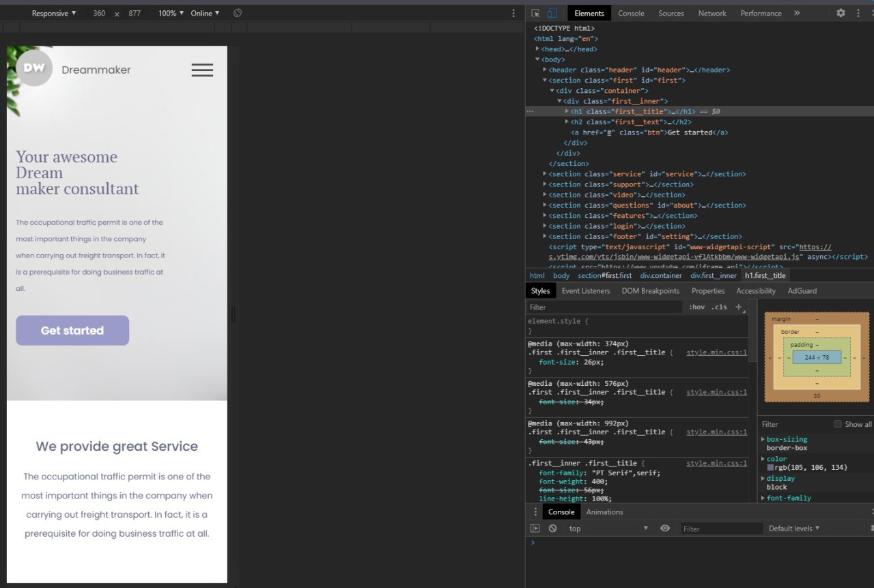The width and height of the screenshot is (874, 588).
Task: Switch to the Elements panel tab
Action: pyautogui.click(x=589, y=13)
